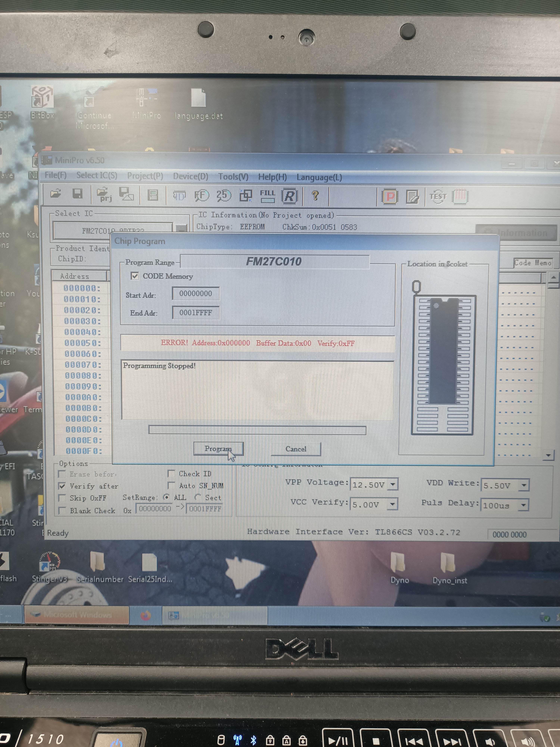Click the MiniPro taskbar button
The height and width of the screenshot is (747, 560).
click(x=215, y=616)
